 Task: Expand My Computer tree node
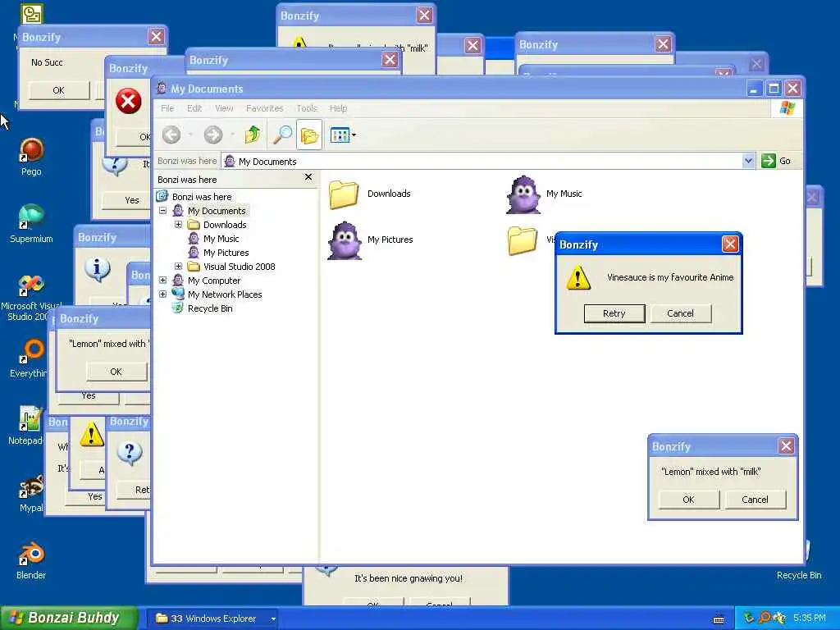tap(163, 281)
